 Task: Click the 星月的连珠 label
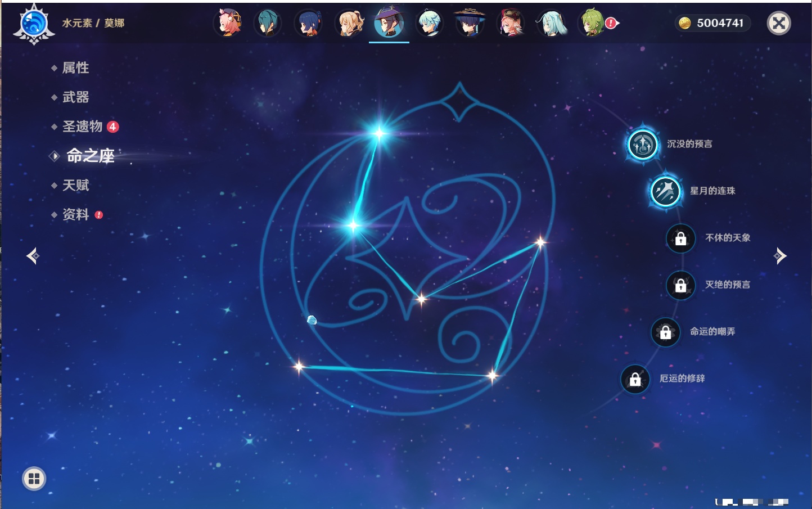pos(712,191)
